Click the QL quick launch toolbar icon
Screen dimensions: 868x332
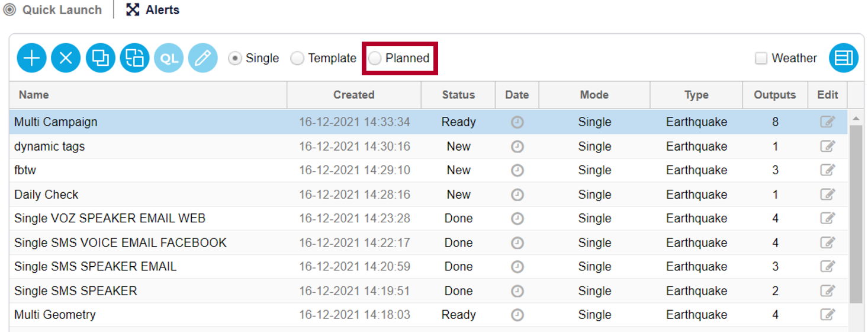coord(169,58)
